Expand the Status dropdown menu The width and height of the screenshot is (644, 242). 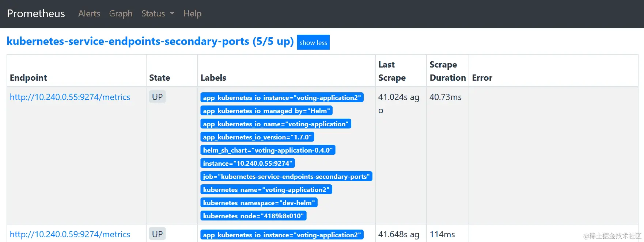[158, 14]
